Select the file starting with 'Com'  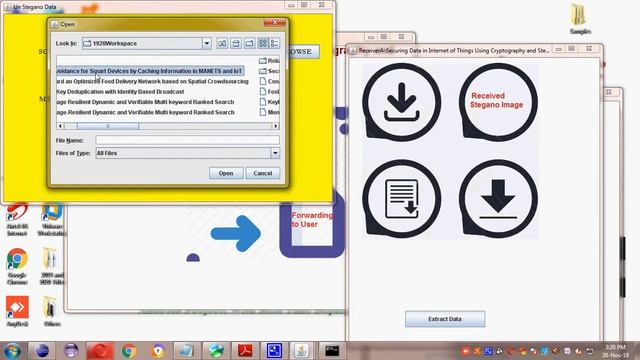point(269,81)
